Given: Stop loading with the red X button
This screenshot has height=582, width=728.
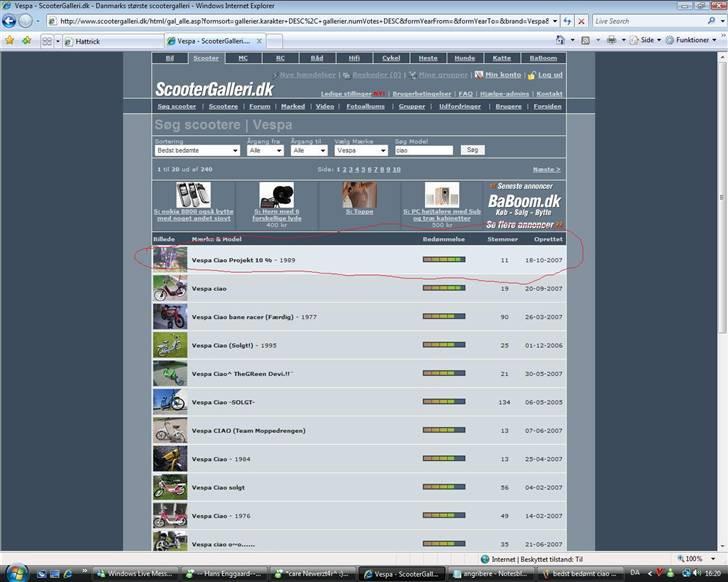Looking at the screenshot, I should coord(581,21).
